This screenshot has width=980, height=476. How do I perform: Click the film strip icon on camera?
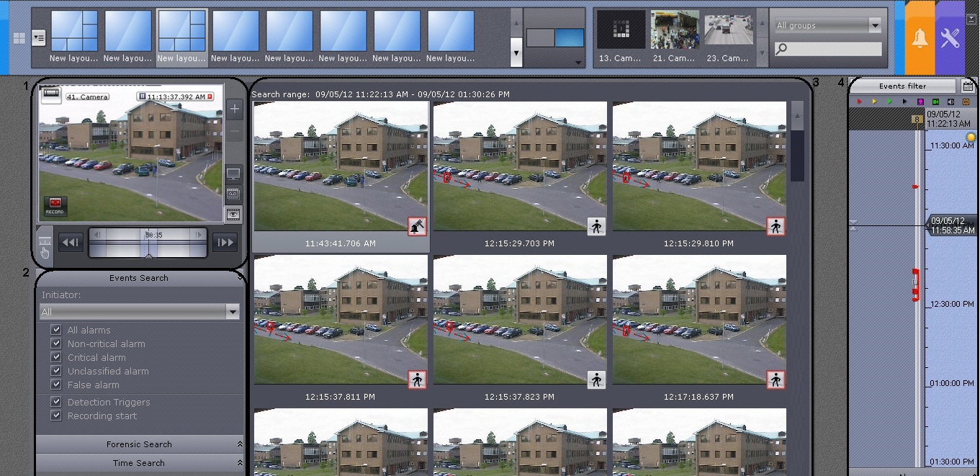click(50, 94)
